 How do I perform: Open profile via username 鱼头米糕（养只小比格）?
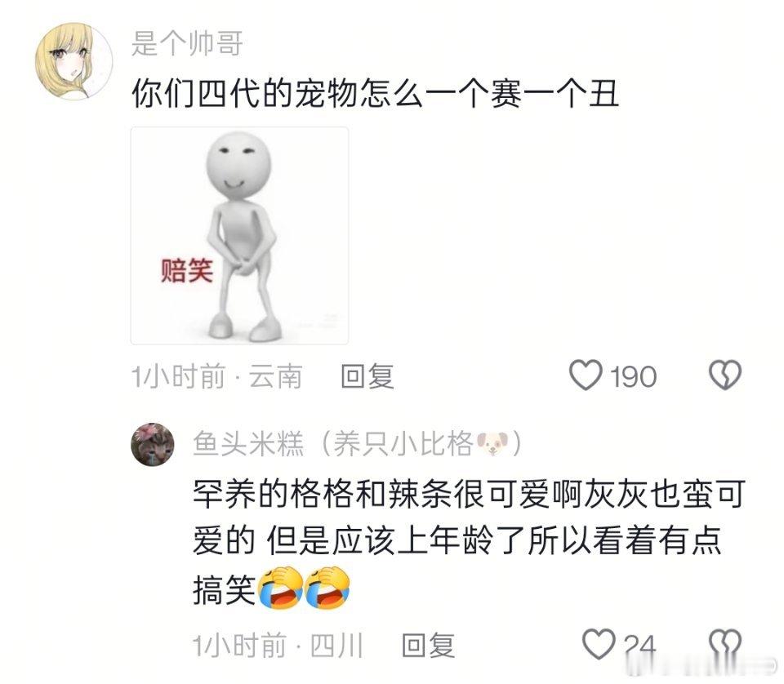[x=358, y=444]
